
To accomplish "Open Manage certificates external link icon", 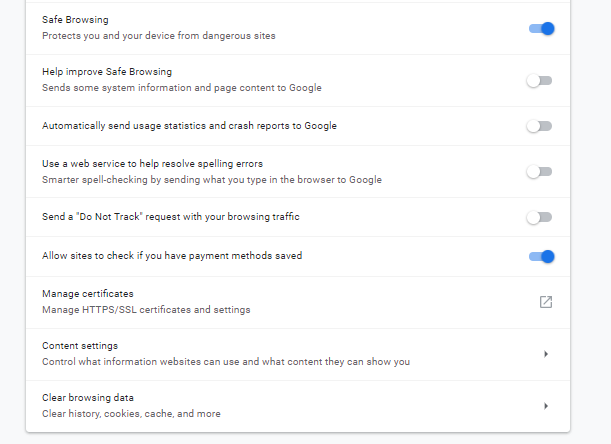I will 546,302.
